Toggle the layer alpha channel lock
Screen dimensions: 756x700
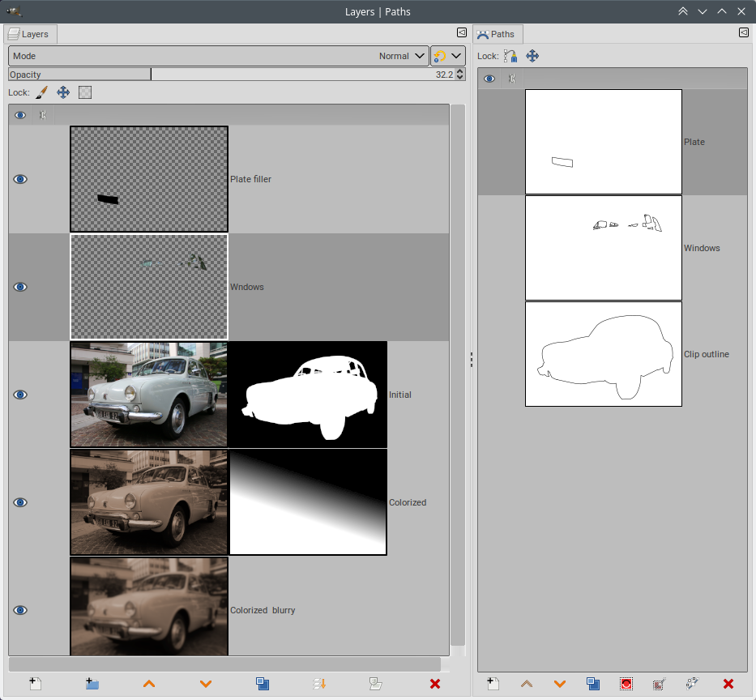(x=85, y=92)
